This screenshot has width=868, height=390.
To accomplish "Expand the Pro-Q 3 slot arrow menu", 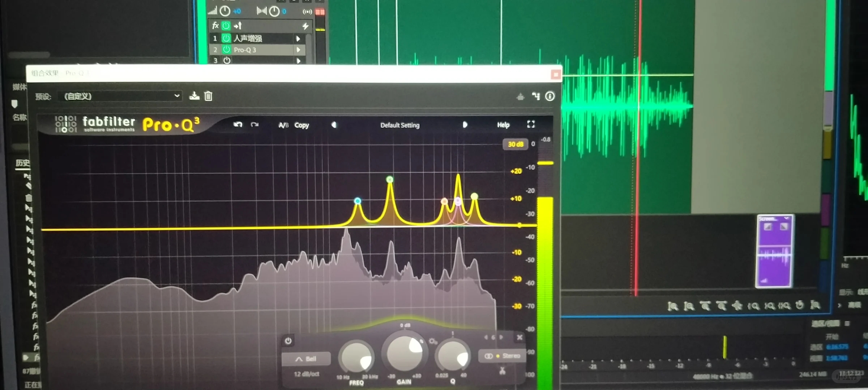I will tap(298, 50).
